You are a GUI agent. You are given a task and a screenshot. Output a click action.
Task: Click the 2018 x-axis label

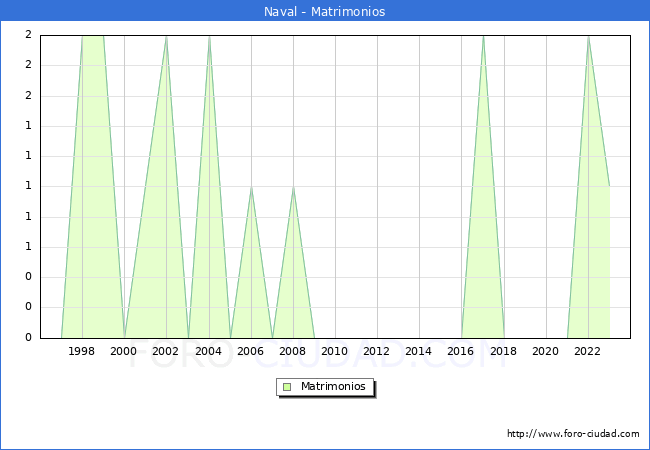pyautogui.click(x=503, y=351)
